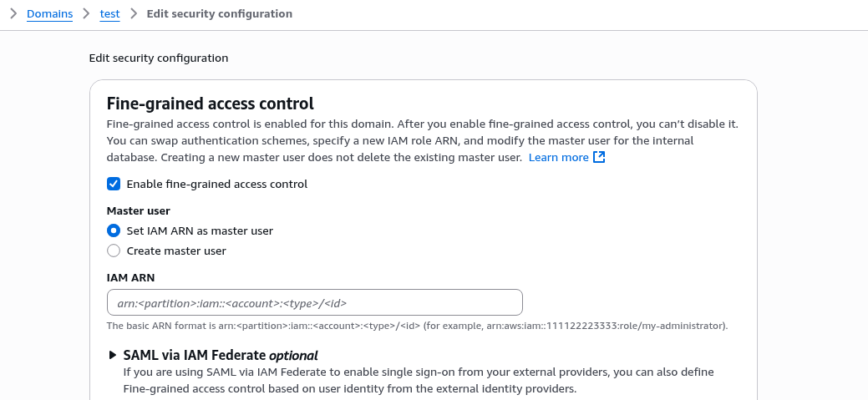868x400 pixels.
Task: Expand the SAML via IAM Federate triangle
Action: pyautogui.click(x=113, y=355)
